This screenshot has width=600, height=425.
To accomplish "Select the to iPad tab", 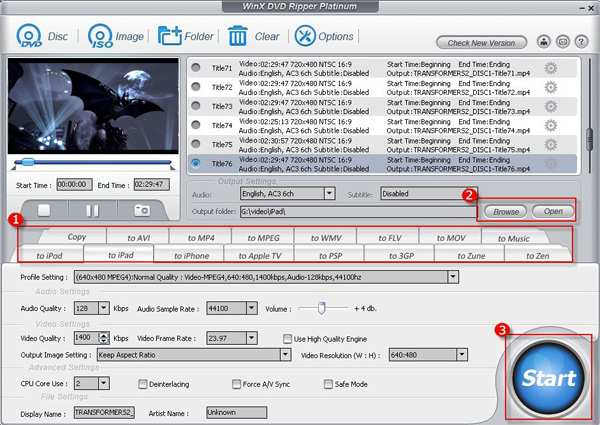I will (x=121, y=254).
